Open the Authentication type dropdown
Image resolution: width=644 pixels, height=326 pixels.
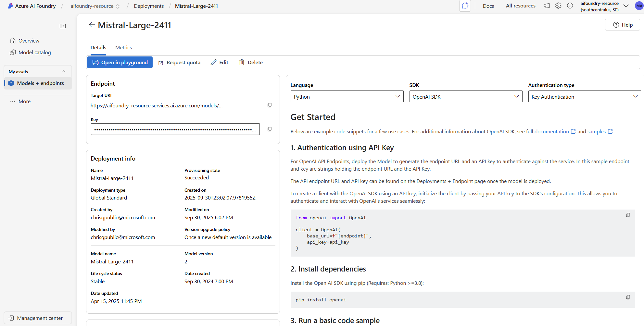click(585, 97)
